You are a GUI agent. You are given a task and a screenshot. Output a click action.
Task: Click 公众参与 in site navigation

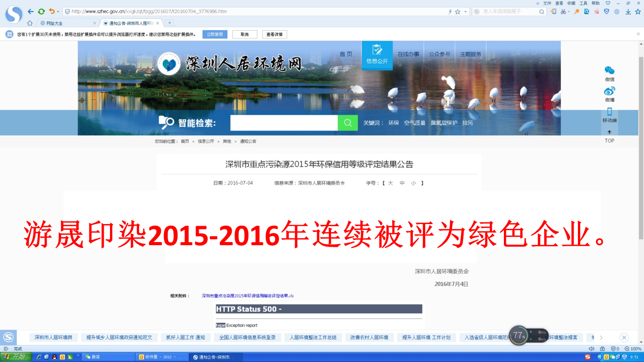pyautogui.click(x=439, y=54)
